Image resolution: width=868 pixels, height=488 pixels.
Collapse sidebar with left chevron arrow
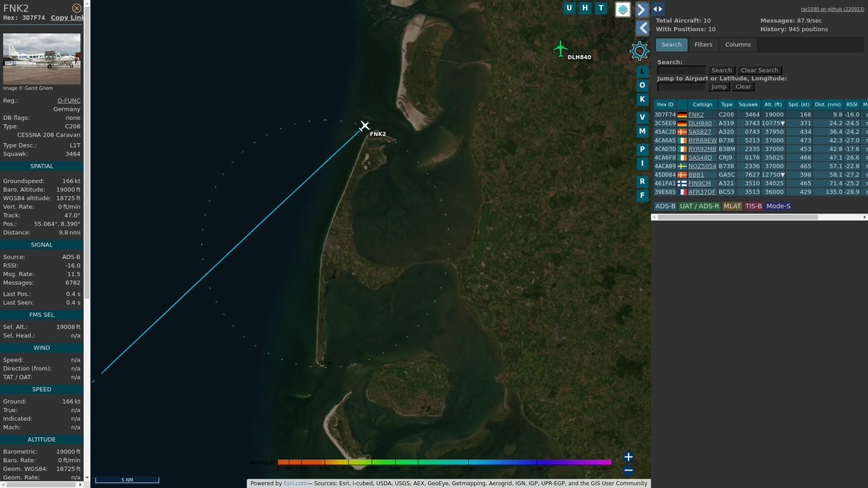tap(642, 28)
